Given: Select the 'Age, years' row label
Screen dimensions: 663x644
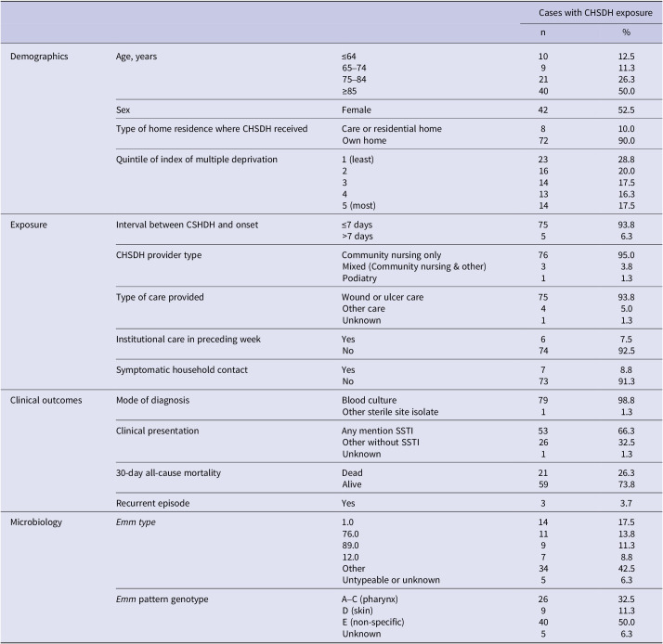Looking at the screenshot, I should tap(139, 57).
